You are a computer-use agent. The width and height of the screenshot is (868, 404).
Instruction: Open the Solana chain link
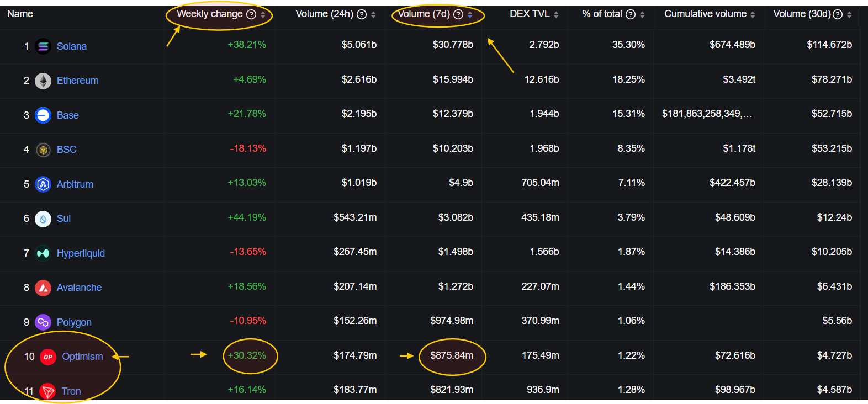[72, 46]
